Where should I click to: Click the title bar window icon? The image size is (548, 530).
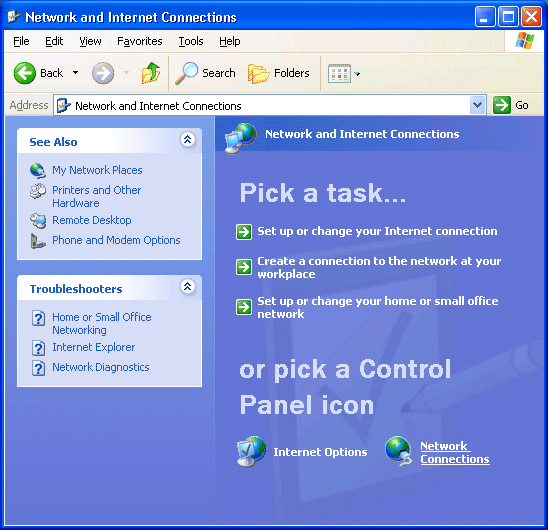(14, 17)
